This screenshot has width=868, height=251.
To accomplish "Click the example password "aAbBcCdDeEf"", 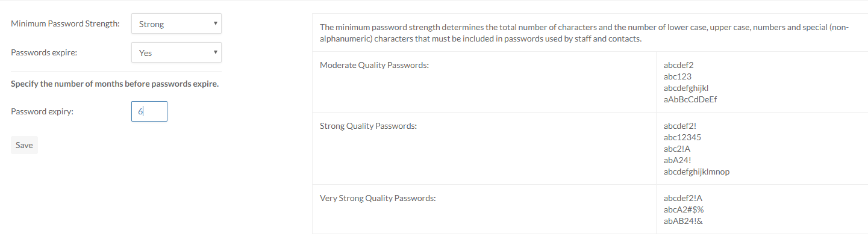I will [690, 99].
